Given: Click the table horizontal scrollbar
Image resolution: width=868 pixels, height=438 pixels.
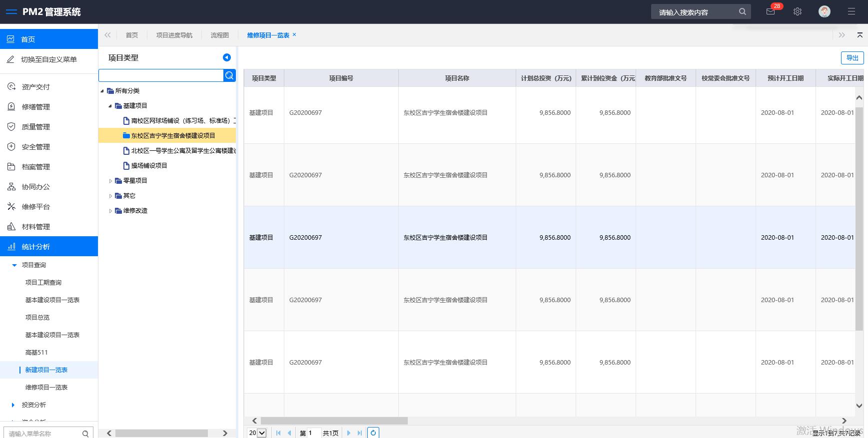Looking at the screenshot, I should (334, 421).
